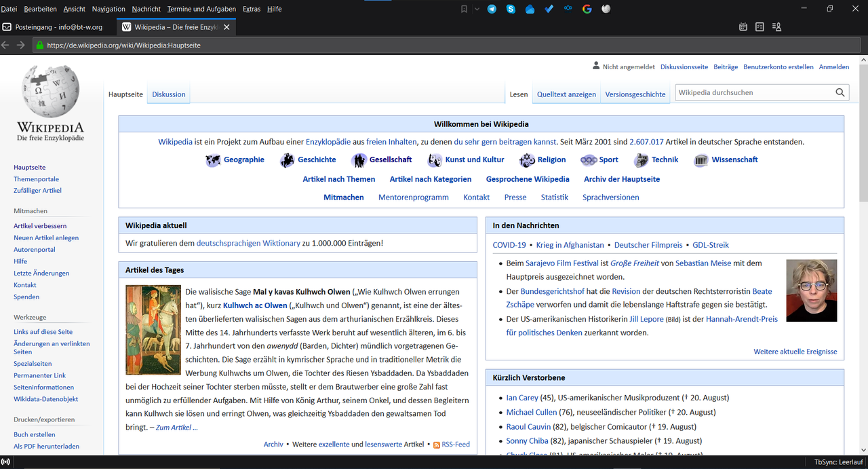Click the Gesellschaft portal people icon

(x=359, y=160)
